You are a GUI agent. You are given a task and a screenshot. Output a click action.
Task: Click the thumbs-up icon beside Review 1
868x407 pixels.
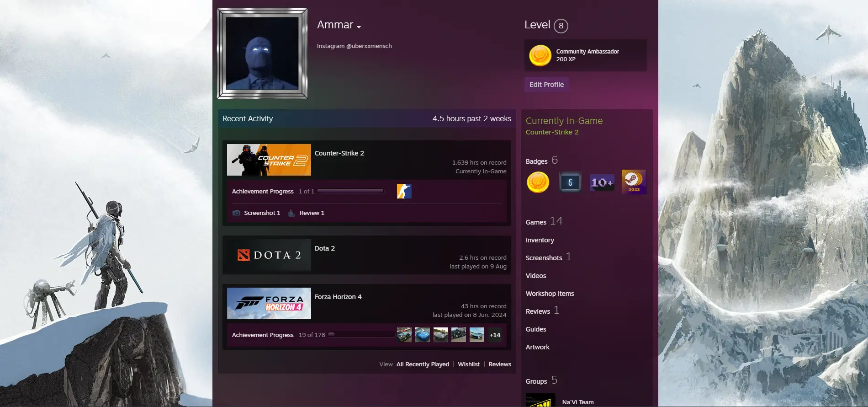[291, 213]
